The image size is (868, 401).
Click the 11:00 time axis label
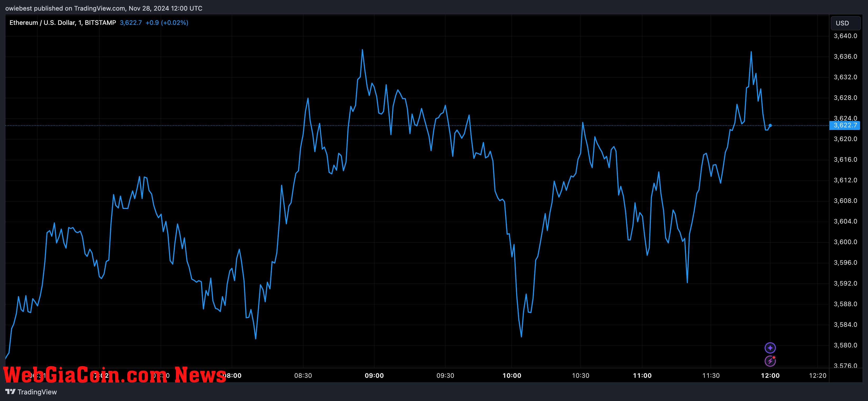[x=642, y=375]
